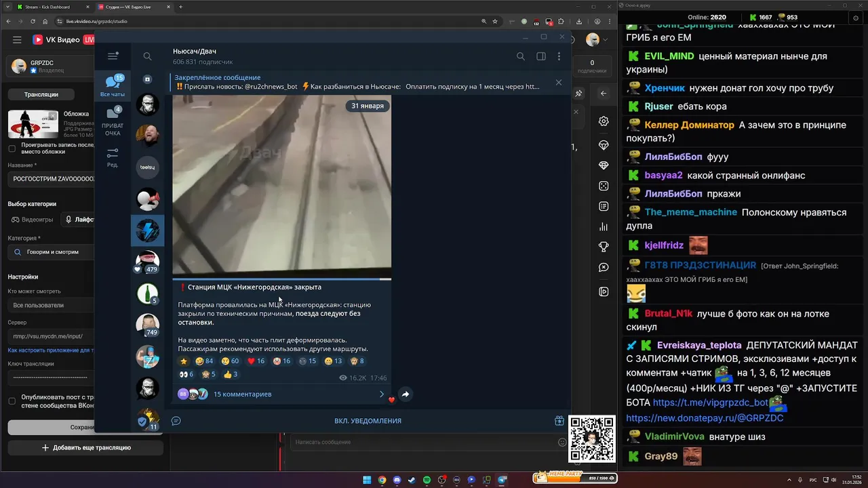Open the Говорим и смотрим category field
The image size is (868, 488).
[52, 251]
